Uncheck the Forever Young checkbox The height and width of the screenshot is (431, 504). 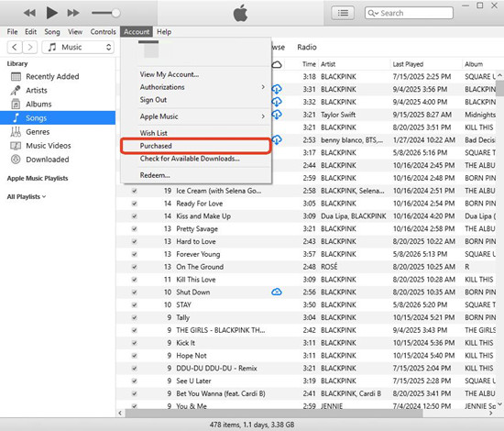(135, 254)
